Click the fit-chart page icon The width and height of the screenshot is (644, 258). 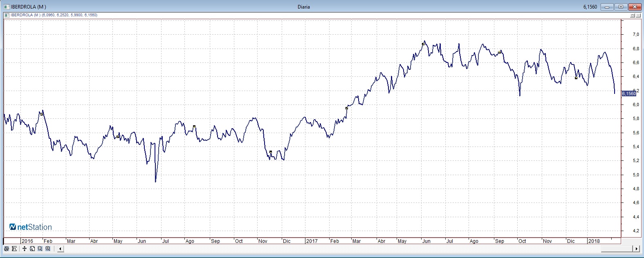pos(33,249)
